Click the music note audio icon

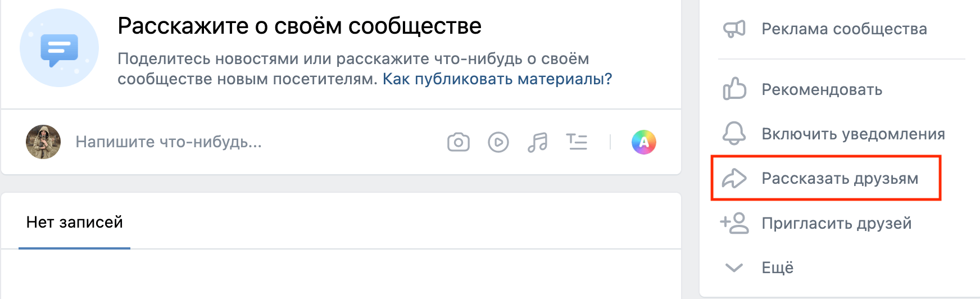coord(538,142)
